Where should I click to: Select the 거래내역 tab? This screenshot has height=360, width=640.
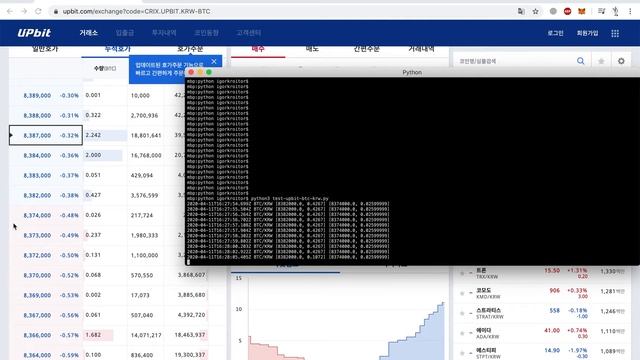click(421, 50)
